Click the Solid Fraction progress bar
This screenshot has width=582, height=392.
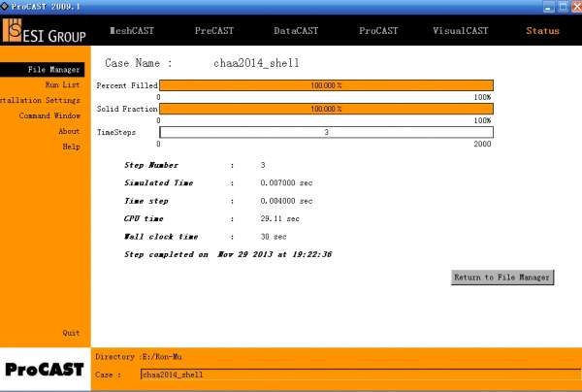pyautogui.click(x=326, y=109)
